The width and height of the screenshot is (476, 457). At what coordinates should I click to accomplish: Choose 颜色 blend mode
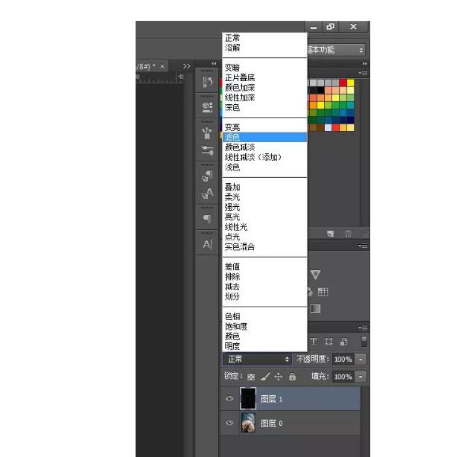click(232, 336)
